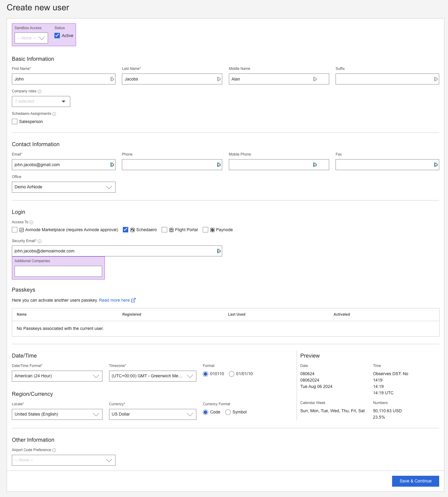
Task: Click the Flight Portal logo icon
Action: (171, 230)
